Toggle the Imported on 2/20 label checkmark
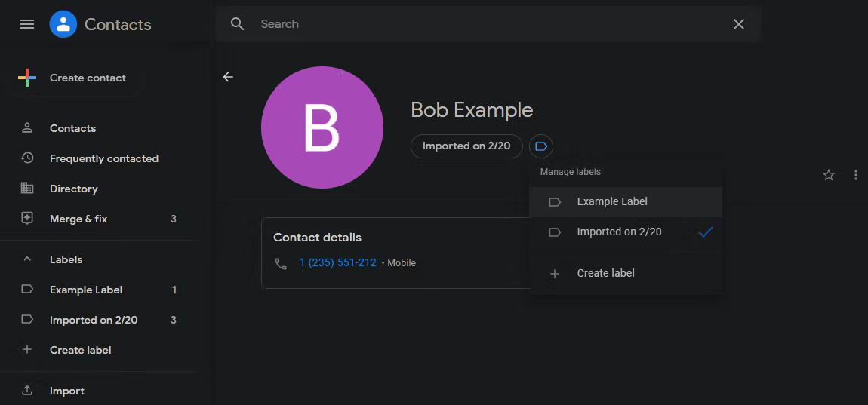The width and height of the screenshot is (868, 405). (705, 232)
